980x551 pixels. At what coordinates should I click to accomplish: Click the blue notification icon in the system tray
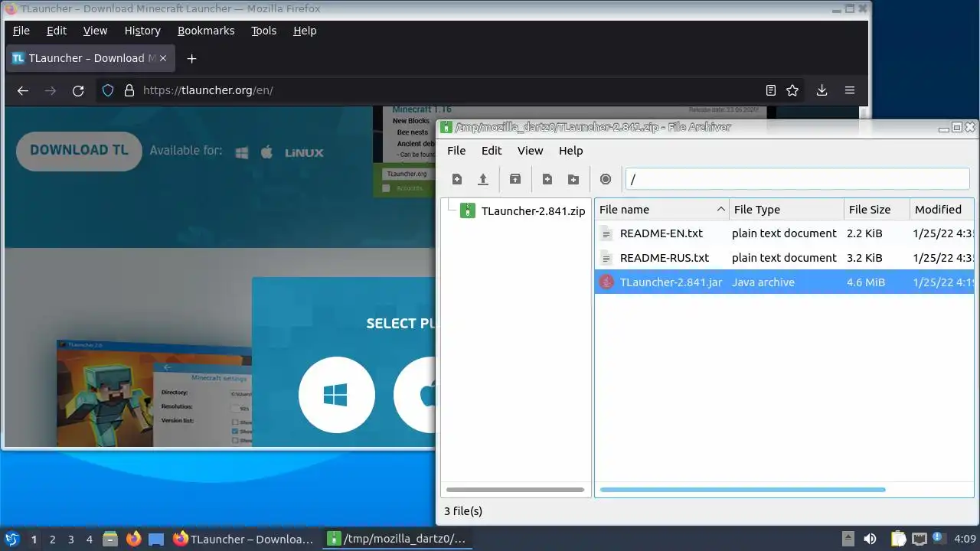938,539
